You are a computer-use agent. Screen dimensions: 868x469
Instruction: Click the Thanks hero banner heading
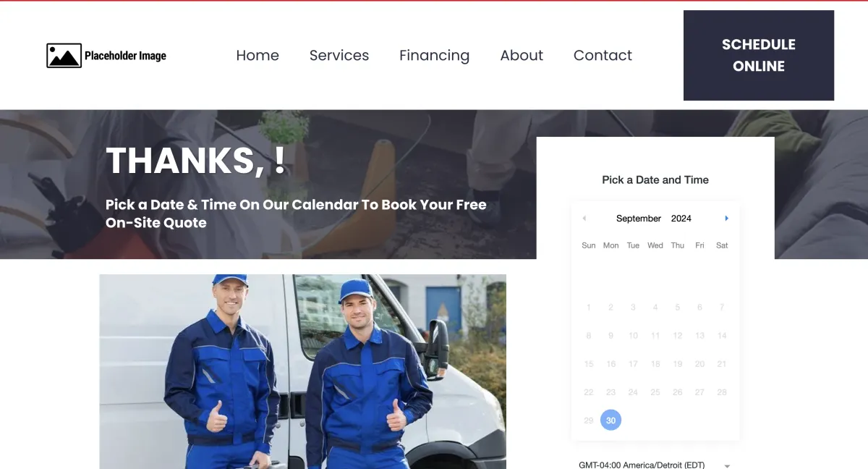pyautogui.click(x=196, y=161)
